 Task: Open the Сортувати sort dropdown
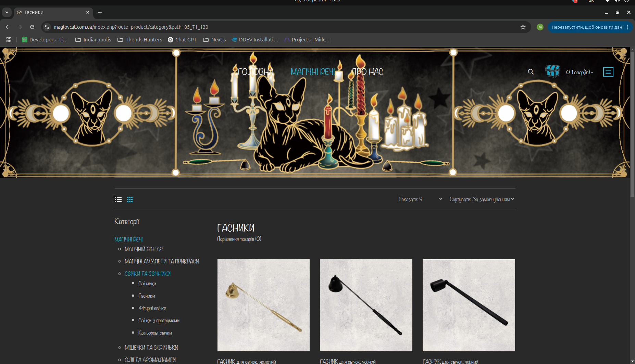(482, 199)
